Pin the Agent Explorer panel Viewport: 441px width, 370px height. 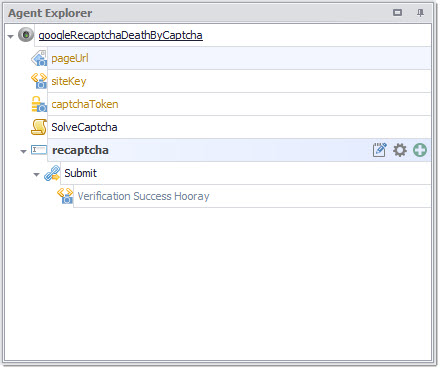[x=420, y=13]
